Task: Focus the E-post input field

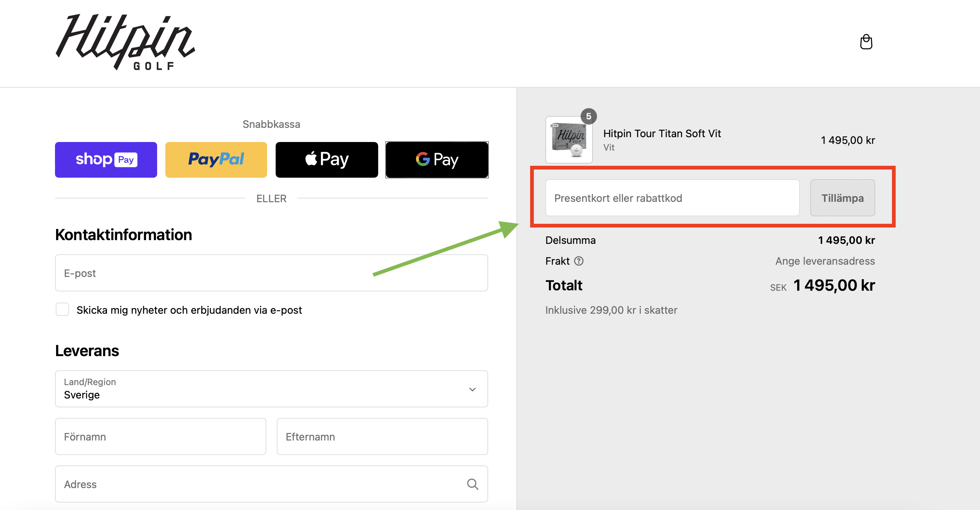Action: click(x=271, y=273)
